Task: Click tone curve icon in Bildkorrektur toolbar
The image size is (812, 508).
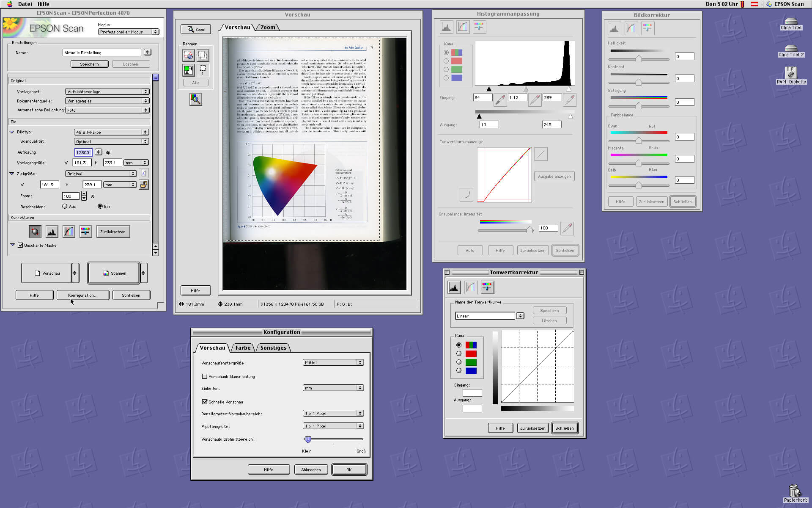Action: (x=631, y=28)
